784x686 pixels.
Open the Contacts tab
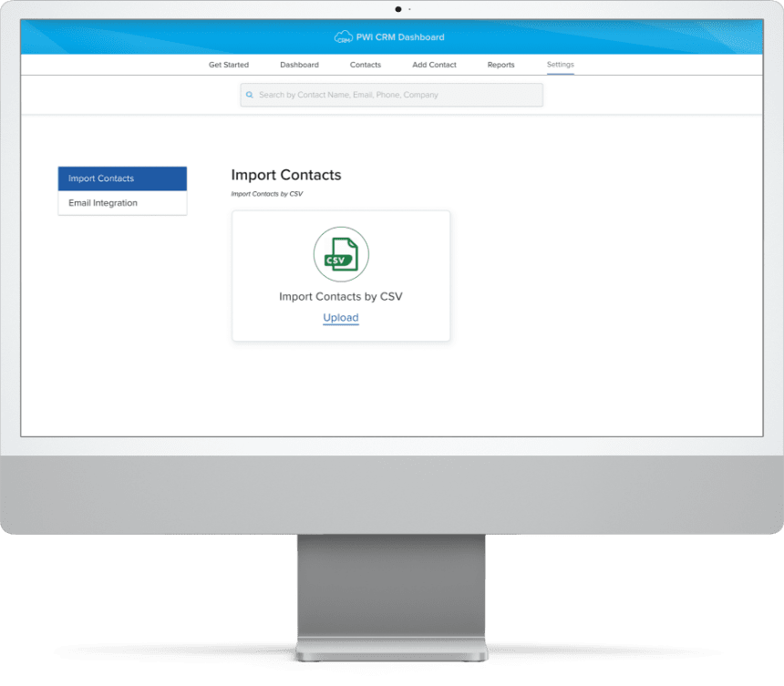[x=366, y=65]
